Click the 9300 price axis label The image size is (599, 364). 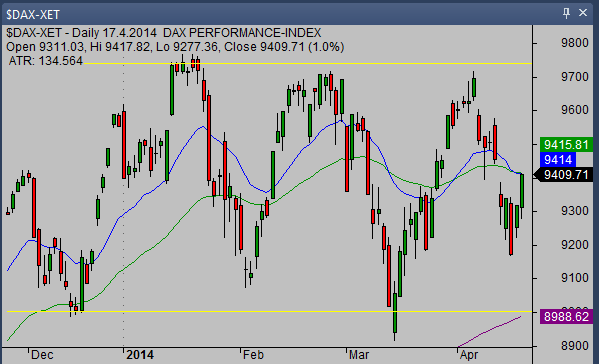point(575,211)
